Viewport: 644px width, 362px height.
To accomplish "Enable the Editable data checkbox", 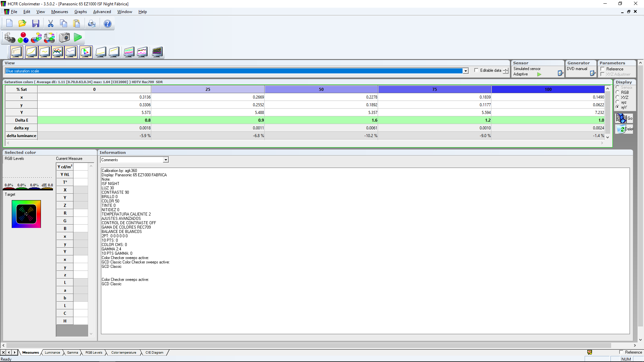I will click(476, 70).
